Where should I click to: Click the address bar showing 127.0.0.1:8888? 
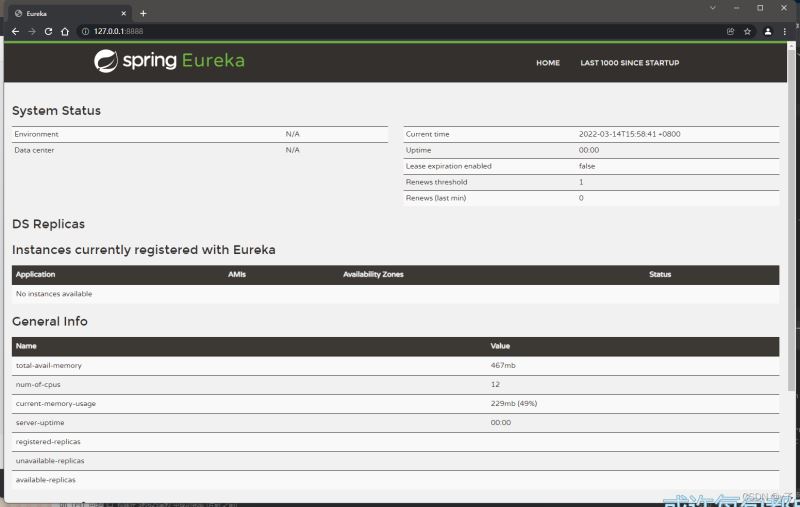pyautogui.click(x=400, y=31)
